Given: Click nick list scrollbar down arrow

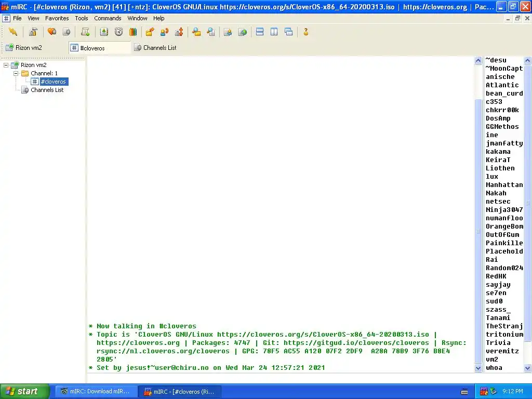Looking at the screenshot, I should pos(528,368).
